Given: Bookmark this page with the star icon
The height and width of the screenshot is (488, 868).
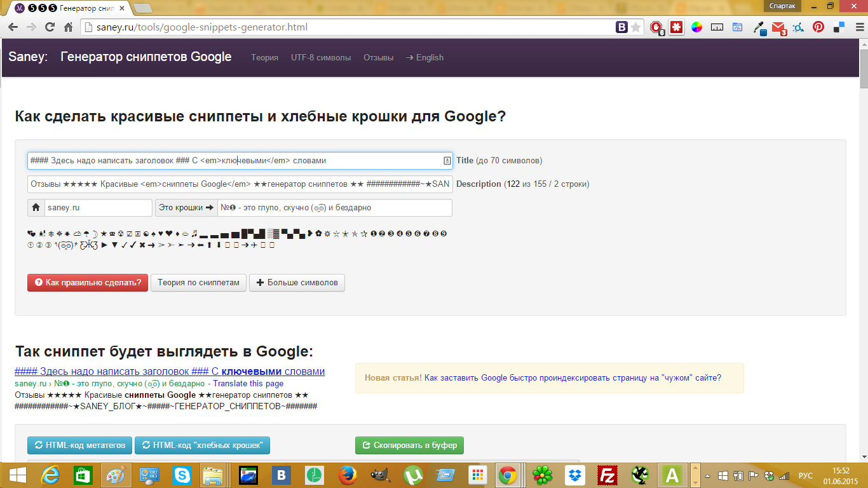Looking at the screenshot, I should 635,27.
